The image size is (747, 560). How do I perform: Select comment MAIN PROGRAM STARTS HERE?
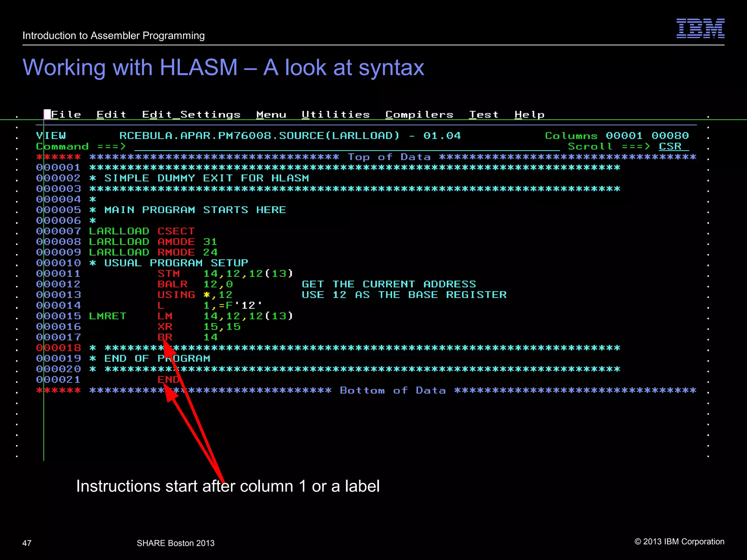(195, 210)
